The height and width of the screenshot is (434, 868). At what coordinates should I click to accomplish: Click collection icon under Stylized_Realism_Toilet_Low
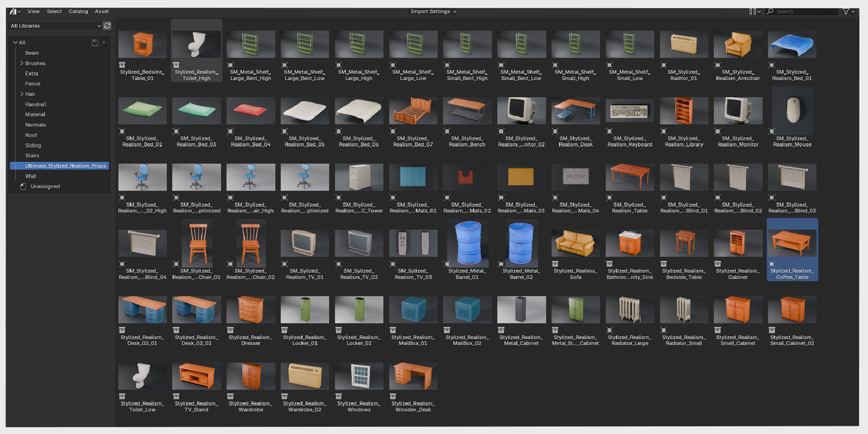click(x=122, y=397)
